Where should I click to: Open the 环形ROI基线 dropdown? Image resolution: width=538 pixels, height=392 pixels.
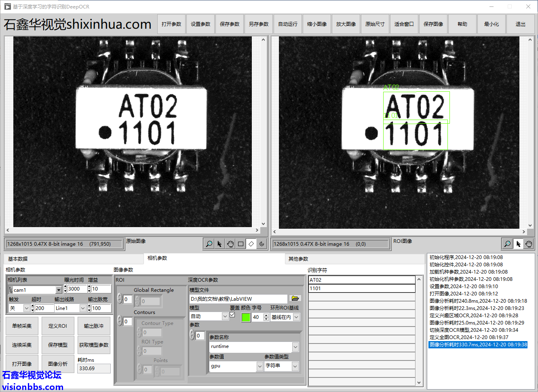(x=296, y=317)
